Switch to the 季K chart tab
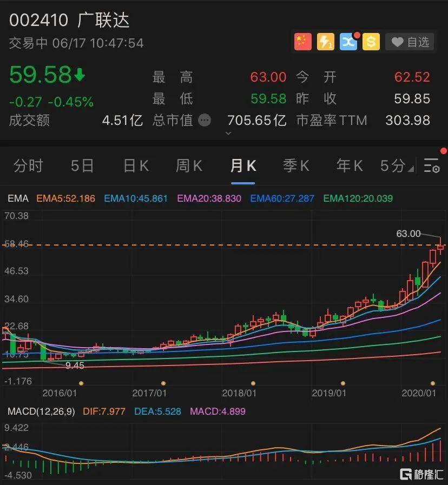The width and height of the screenshot is (448, 485). (296, 166)
